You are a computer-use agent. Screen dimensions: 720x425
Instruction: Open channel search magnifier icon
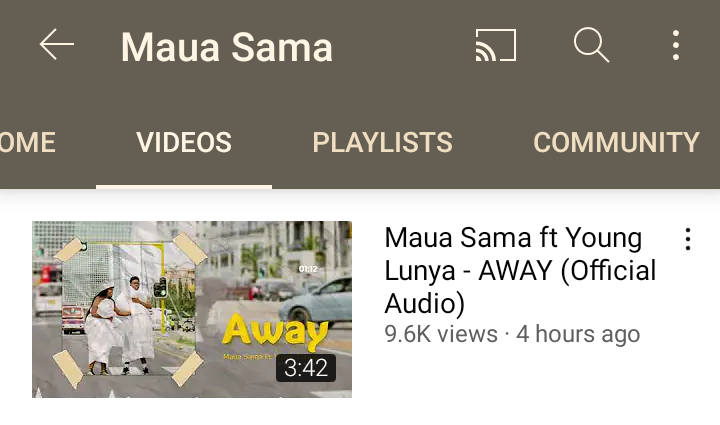coord(591,45)
